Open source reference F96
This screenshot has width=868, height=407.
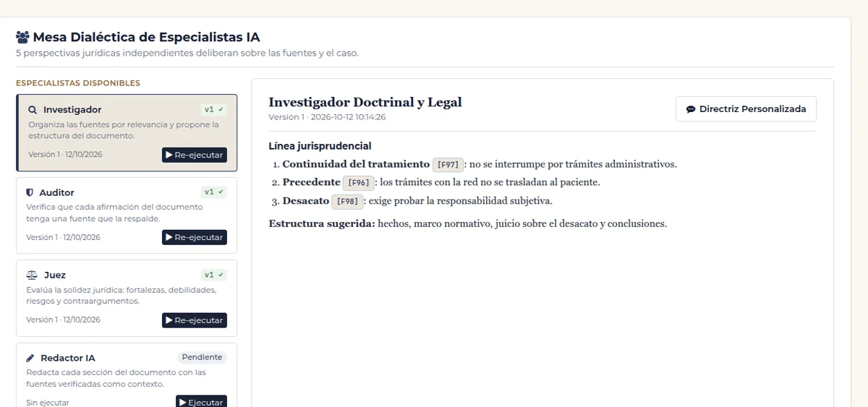click(x=359, y=183)
